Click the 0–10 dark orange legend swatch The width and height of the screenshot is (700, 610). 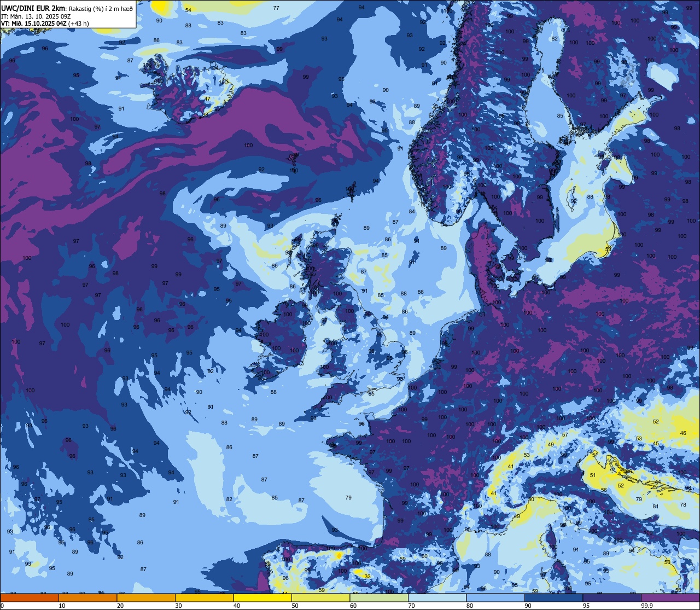click(30, 597)
